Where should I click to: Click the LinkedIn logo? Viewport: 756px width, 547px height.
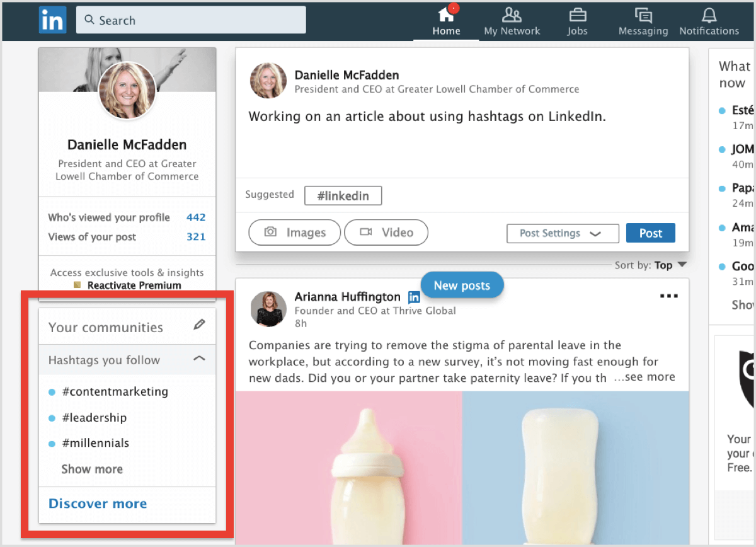point(52,20)
